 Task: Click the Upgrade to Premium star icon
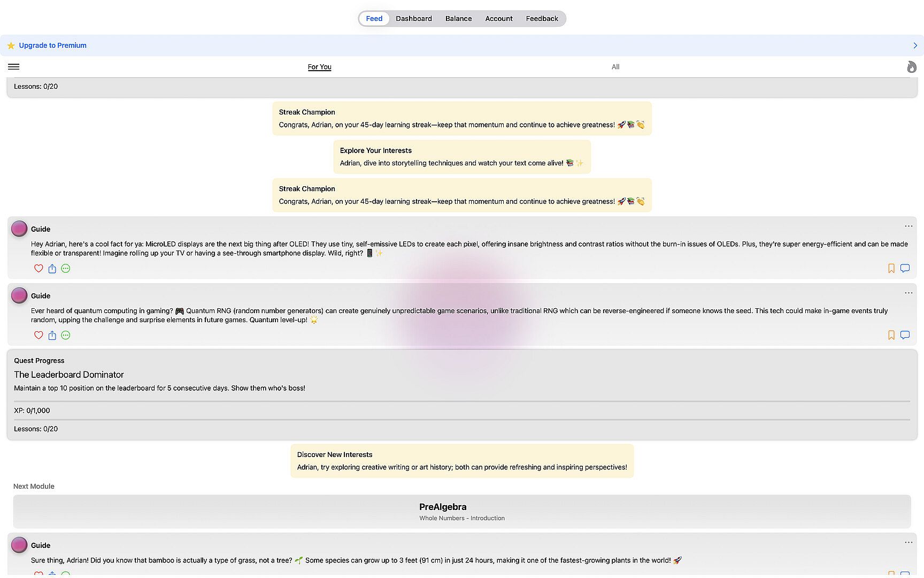[11, 45]
